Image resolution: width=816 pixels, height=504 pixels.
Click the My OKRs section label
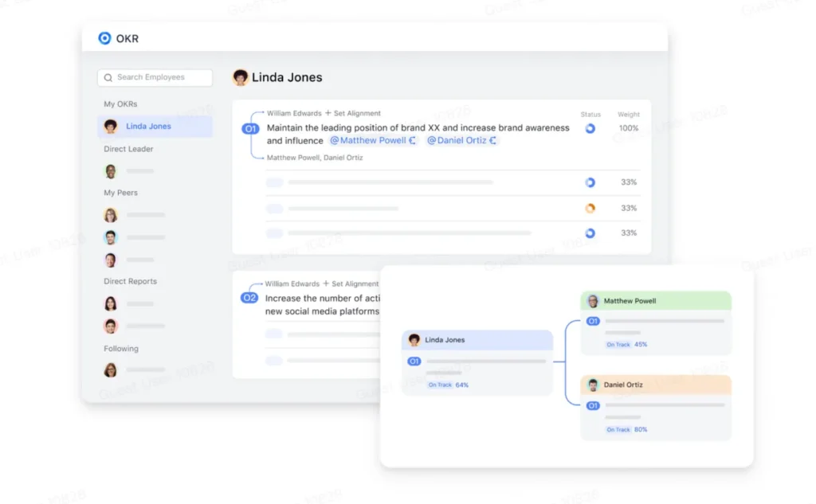pyautogui.click(x=120, y=104)
